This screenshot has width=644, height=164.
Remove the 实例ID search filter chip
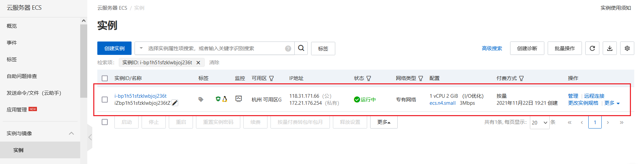(x=198, y=63)
